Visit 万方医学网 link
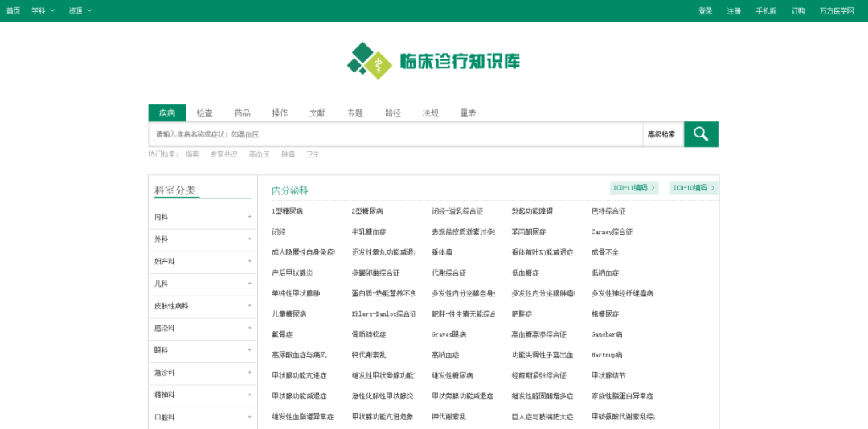The height and width of the screenshot is (429, 868). [837, 10]
